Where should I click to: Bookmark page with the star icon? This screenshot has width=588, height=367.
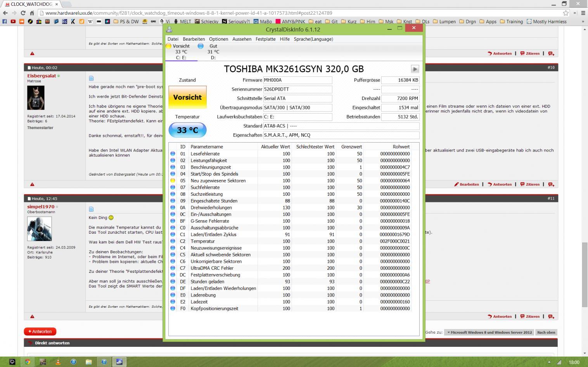coord(566,13)
